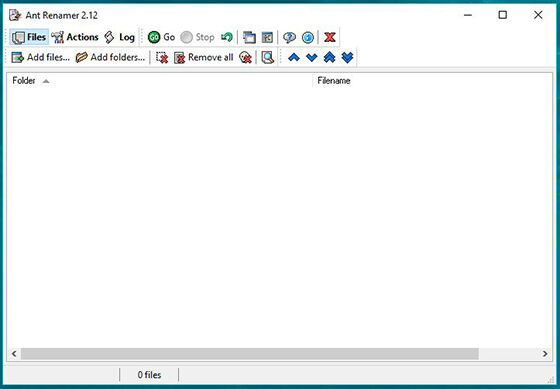Open the Actions view
Screen dimensions: 560x389
(x=75, y=37)
